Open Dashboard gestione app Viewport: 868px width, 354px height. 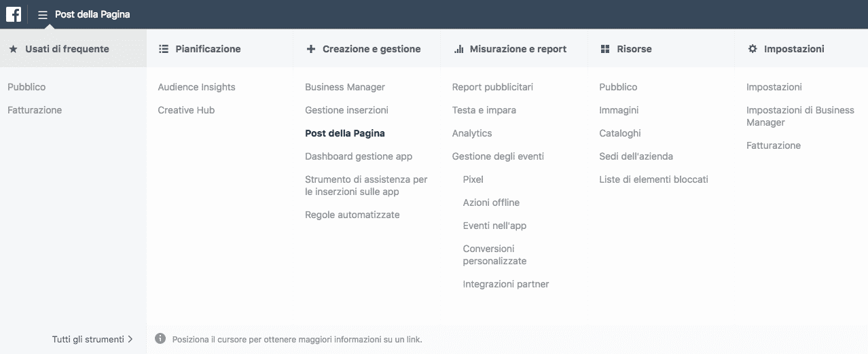click(359, 156)
